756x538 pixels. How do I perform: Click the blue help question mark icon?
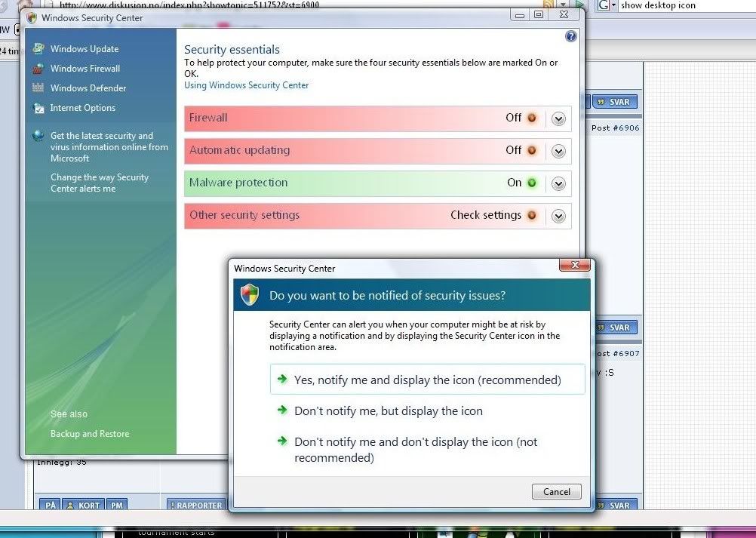click(x=571, y=36)
